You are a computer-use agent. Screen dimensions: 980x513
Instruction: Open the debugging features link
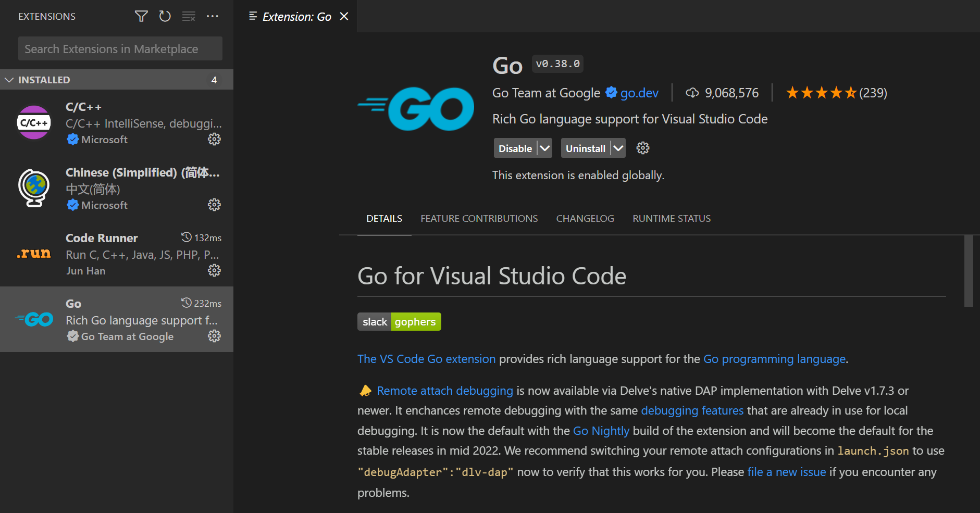coord(692,410)
